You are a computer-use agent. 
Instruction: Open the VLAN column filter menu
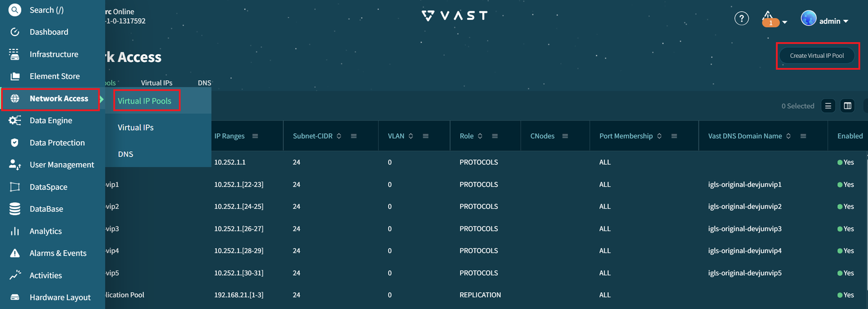(426, 136)
